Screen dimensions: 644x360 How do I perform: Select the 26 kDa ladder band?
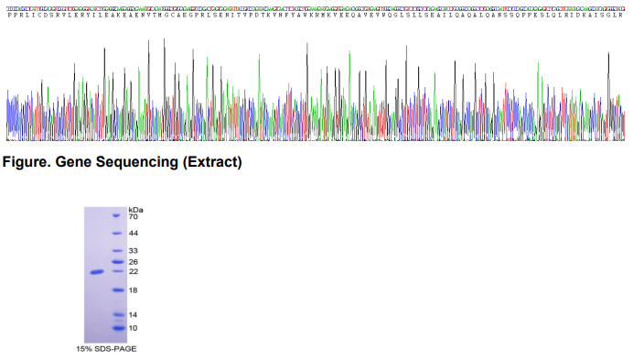coord(118,262)
